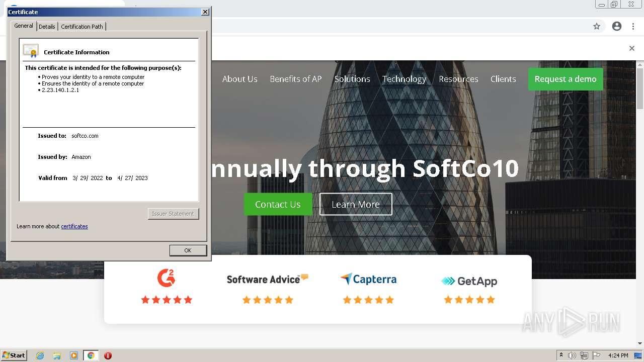Open Windows Explorer folder in the taskbar
This screenshot has width=644, height=362.
57,355
